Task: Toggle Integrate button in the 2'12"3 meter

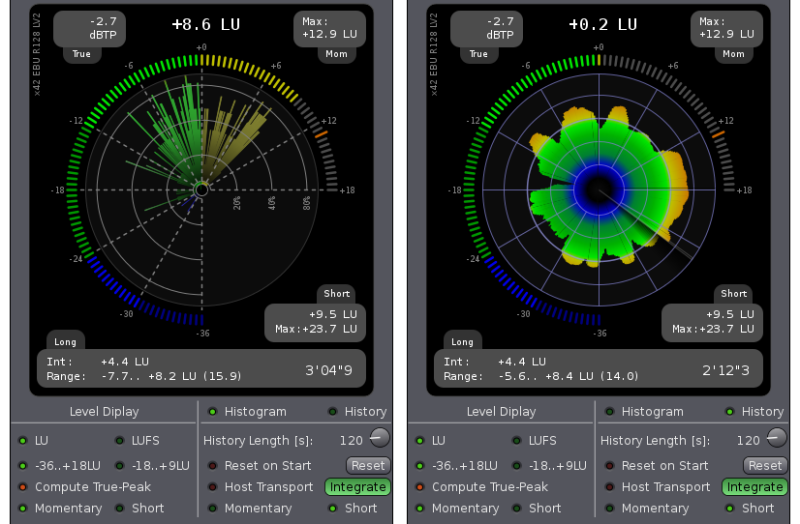Action: pyautogui.click(x=754, y=487)
